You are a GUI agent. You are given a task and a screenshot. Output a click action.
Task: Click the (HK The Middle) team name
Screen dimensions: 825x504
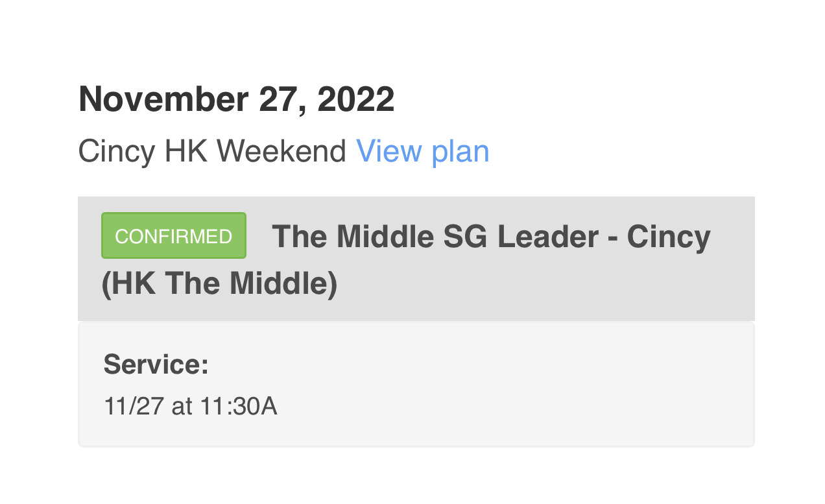click(219, 284)
